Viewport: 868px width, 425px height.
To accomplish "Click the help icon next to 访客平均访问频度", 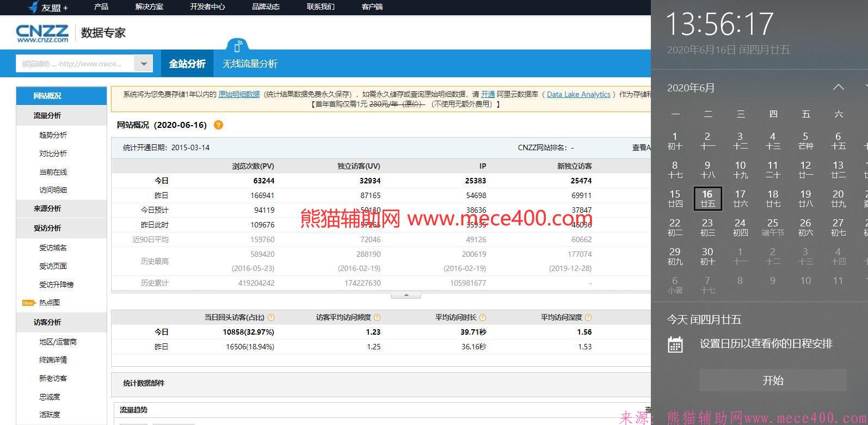I will (x=377, y=317).
